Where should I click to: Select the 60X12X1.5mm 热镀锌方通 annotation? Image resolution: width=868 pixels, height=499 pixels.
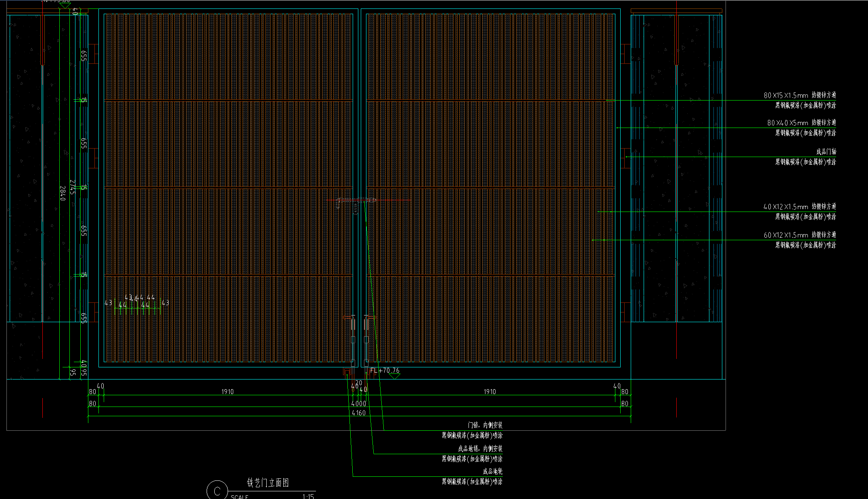tap(799, 235)
